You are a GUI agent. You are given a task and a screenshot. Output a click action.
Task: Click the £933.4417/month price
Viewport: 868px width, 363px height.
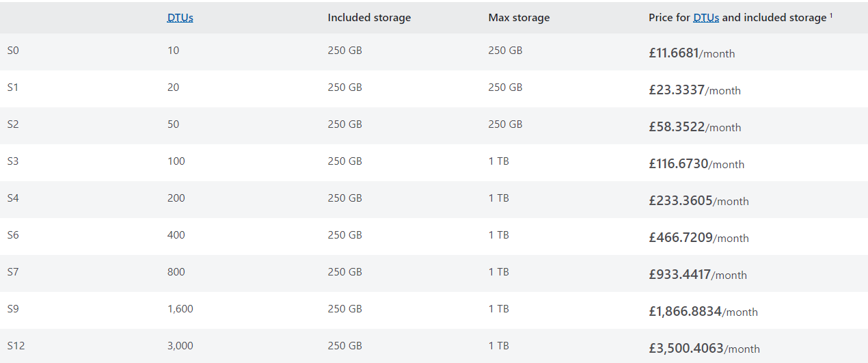[697, 274]
